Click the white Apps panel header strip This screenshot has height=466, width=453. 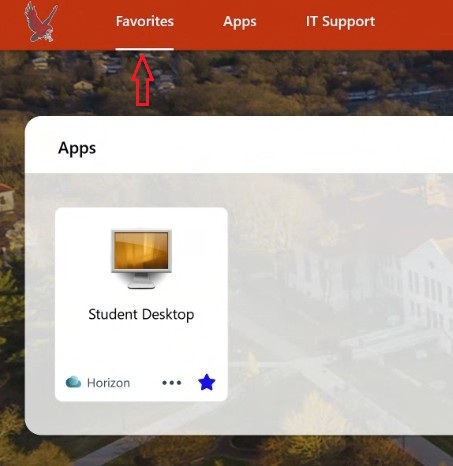coord(267,147)
